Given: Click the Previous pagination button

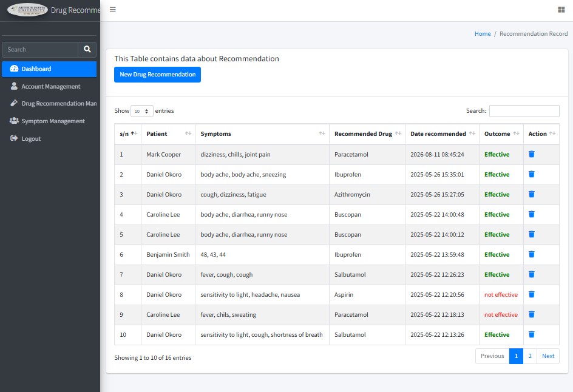Looking at the screenshot, I should coord(492,356).
